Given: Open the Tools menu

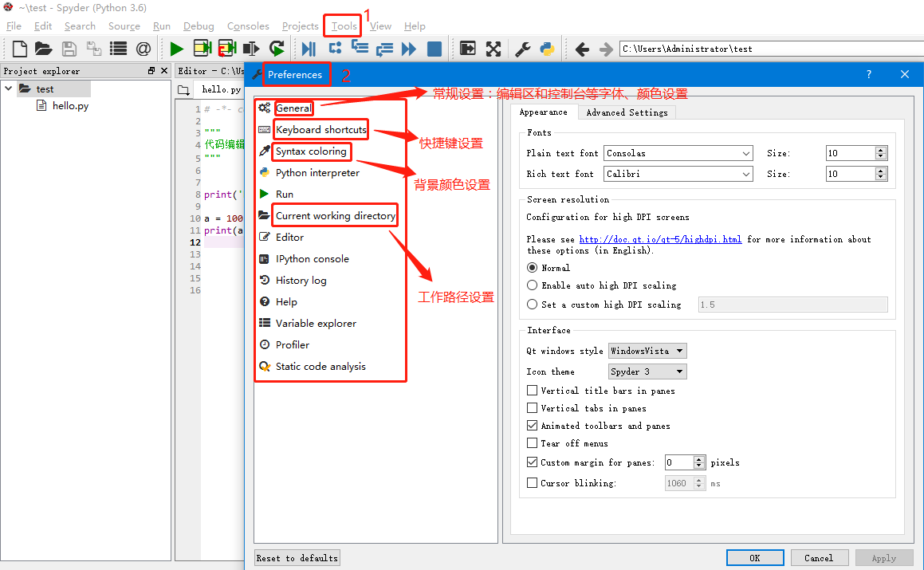Looking at the screenshot, I should coord(344,26).
